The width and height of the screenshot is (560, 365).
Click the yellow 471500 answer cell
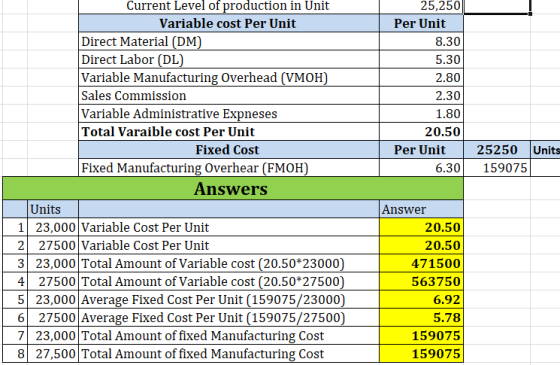pos(421,264)
